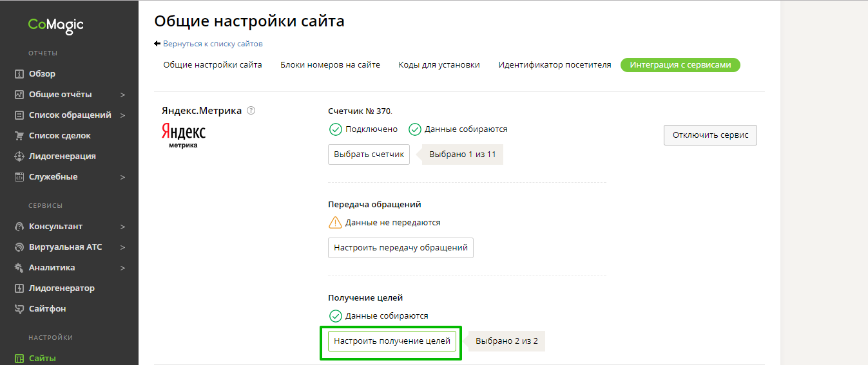The width and height of the screenshot is (868, 365).
Task: Switch to Блоки номеров на сайте tab
Action: [x=330, y=65]
